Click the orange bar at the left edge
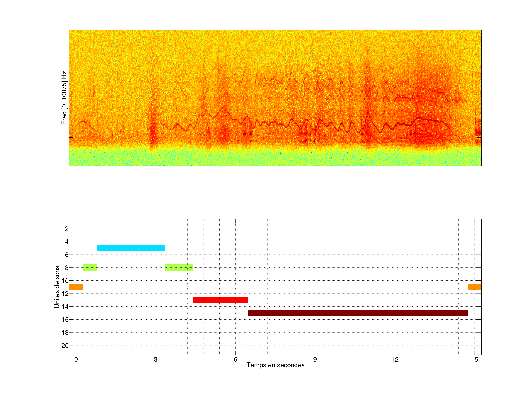The image size is (532, 399). click(x=76, y=287)
